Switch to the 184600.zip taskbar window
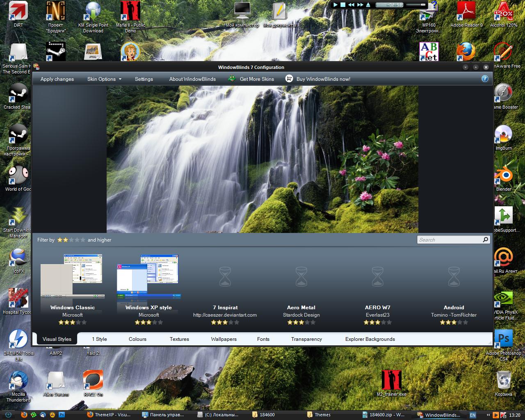 tap(384, 415)
